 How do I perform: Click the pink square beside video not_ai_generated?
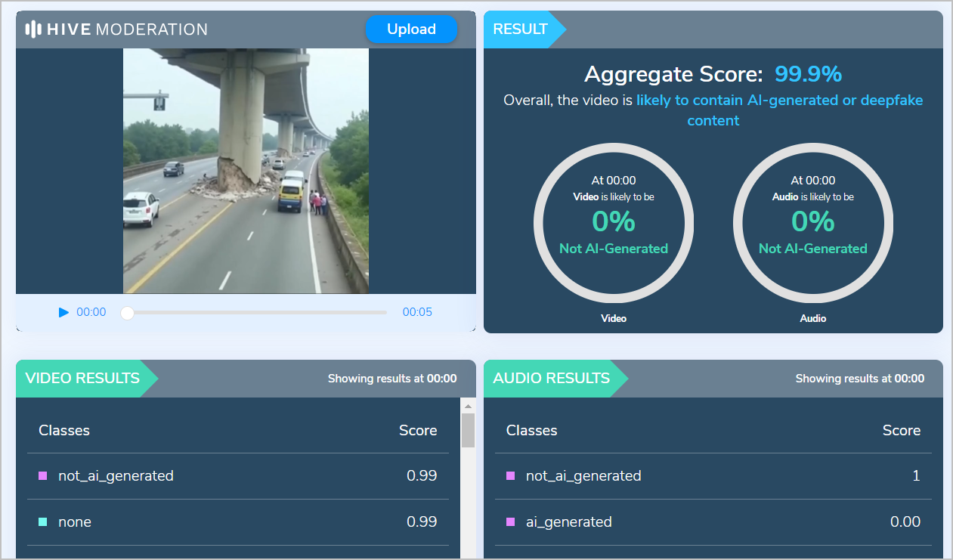click(43, 476)
